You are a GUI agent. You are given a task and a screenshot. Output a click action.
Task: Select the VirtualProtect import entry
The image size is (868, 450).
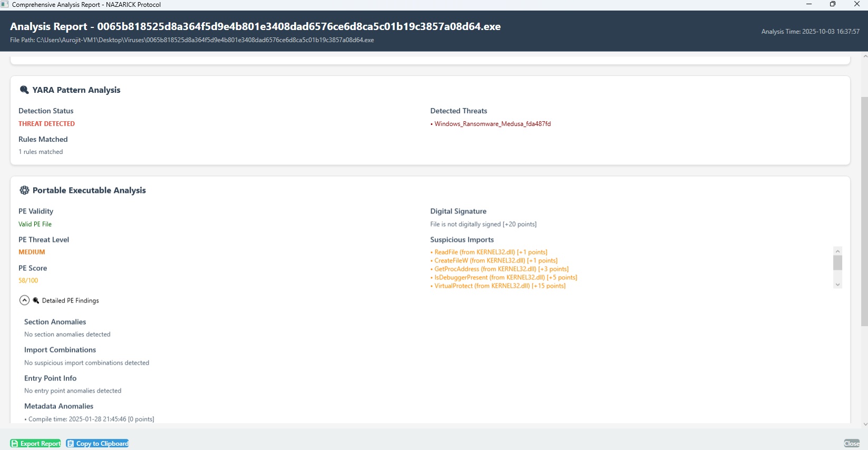500,286
